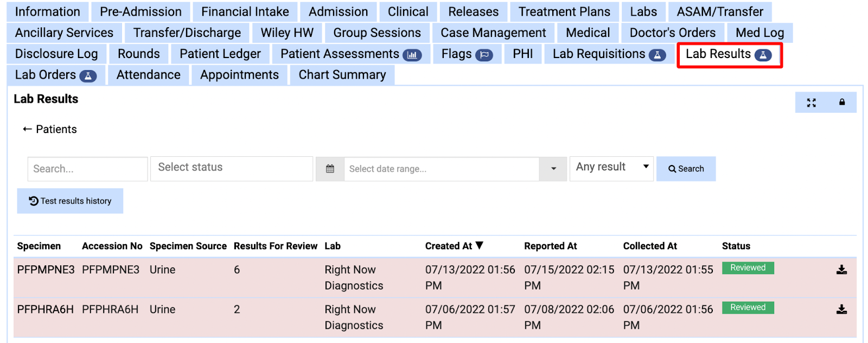Viewport: 868px width, 343px height.
Task: Expand the date range dropdown arrow
Action: pyautogui.click(x=553, y=169)
